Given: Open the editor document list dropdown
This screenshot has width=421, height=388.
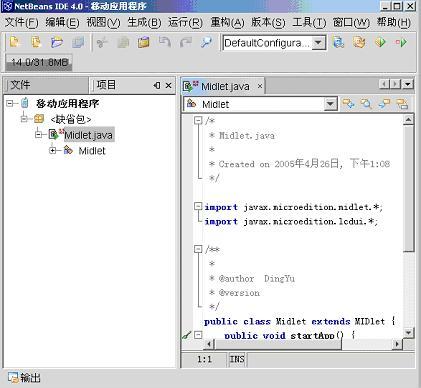Looking at the screenshot, I should click(x=408, y=84).
